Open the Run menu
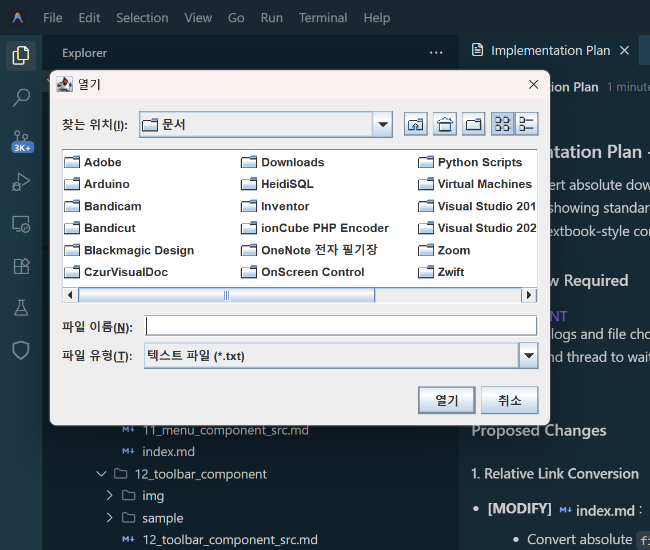 coord(272,18)
